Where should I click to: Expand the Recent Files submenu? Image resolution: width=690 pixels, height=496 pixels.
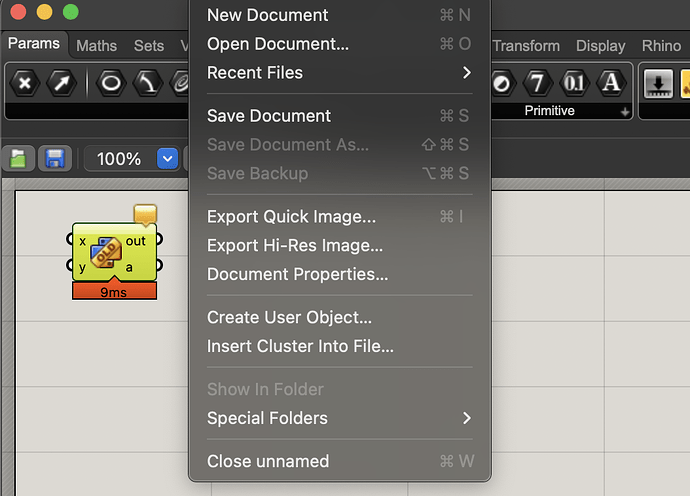339,73
